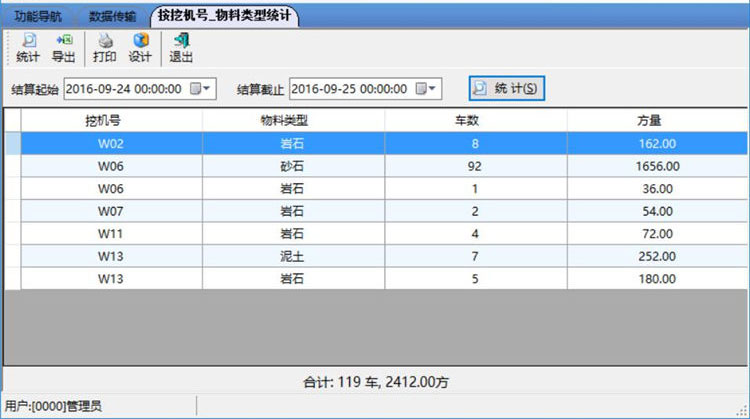The width and height of the screenshot is (750, 419).
Task: Sort by the 挖机号 column header
Action: coord(111,120)
